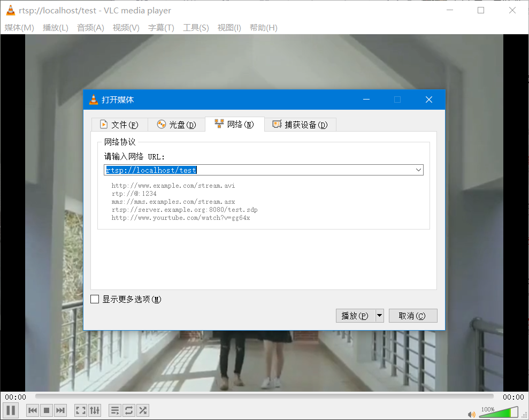Open the 播放 button dropdown arrow
The image size is (529, 420).
379,315
